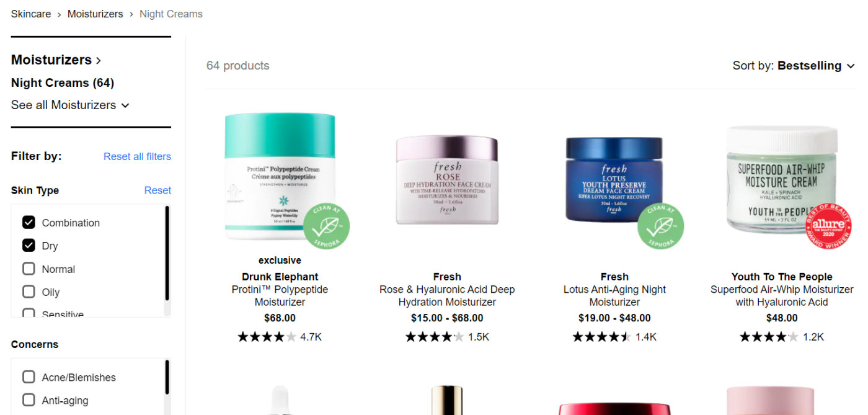
Task: Expand See all Moisturizers list
Action: click(x=70, y=105)
